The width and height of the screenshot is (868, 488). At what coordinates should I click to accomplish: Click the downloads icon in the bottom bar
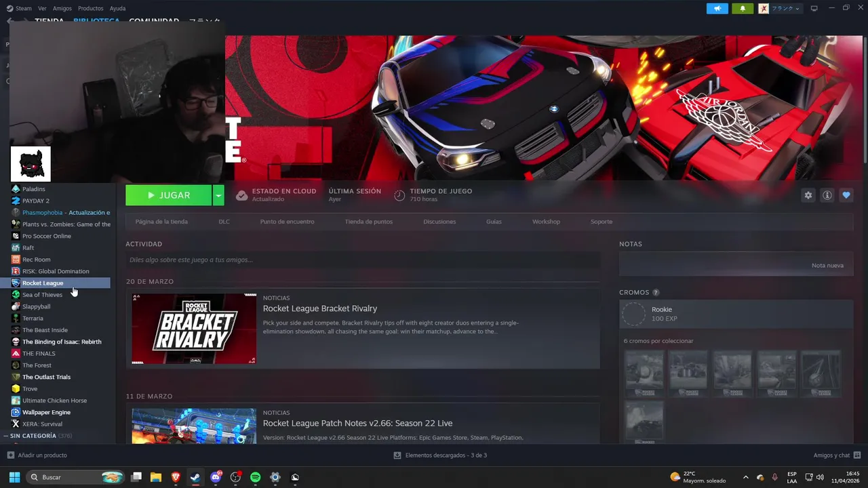click(397, 455)
